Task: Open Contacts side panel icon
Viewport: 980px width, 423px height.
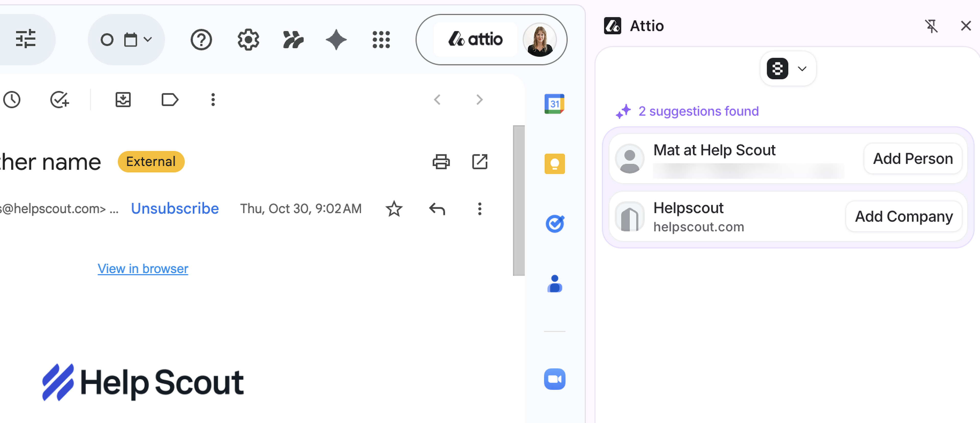Action: pyautogui.click(x=554, y=284)
